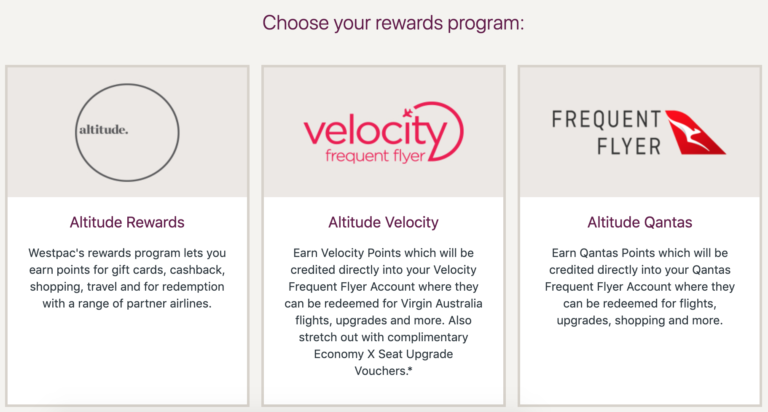Click the blank area in Altitude Qantas card
The width and height of the screenshot is (768, 412).
click(640, 365)
